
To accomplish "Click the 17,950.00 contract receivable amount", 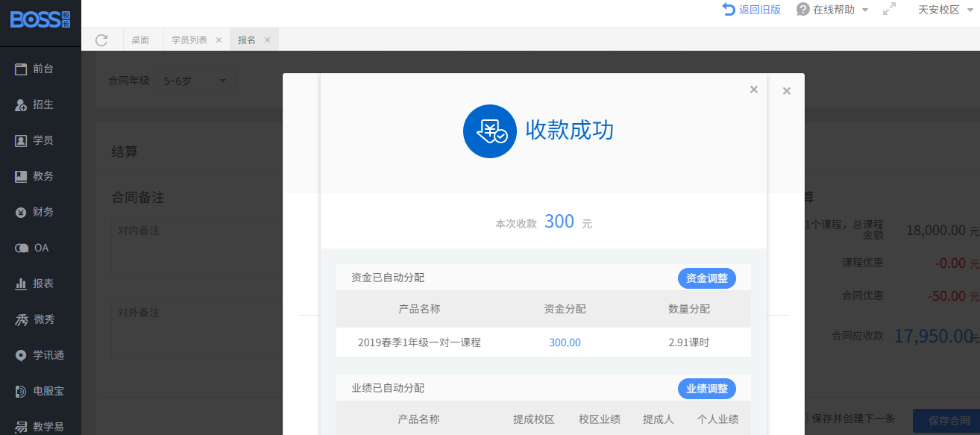I will pos(932,337).
